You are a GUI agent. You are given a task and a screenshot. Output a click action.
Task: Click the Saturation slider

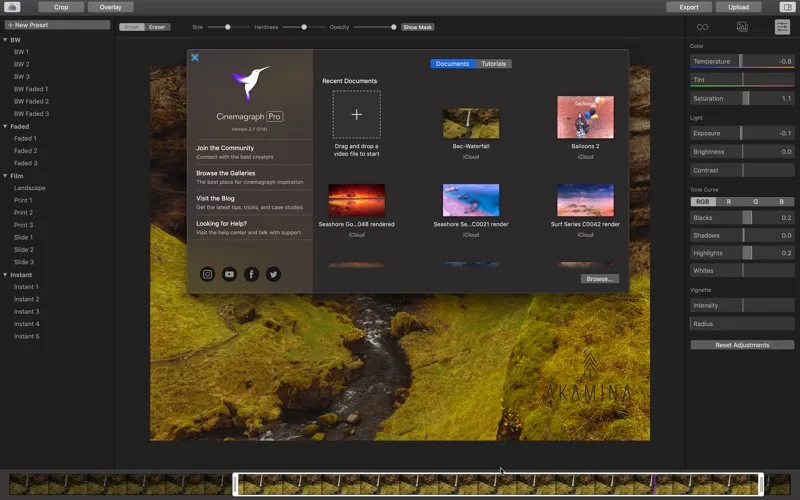point(742,98)
